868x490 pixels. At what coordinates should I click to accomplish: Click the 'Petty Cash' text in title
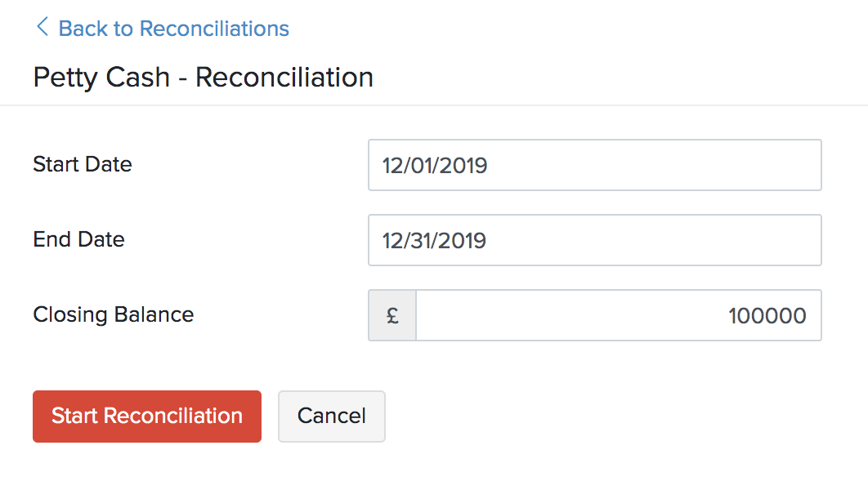(x=101, y=77)
